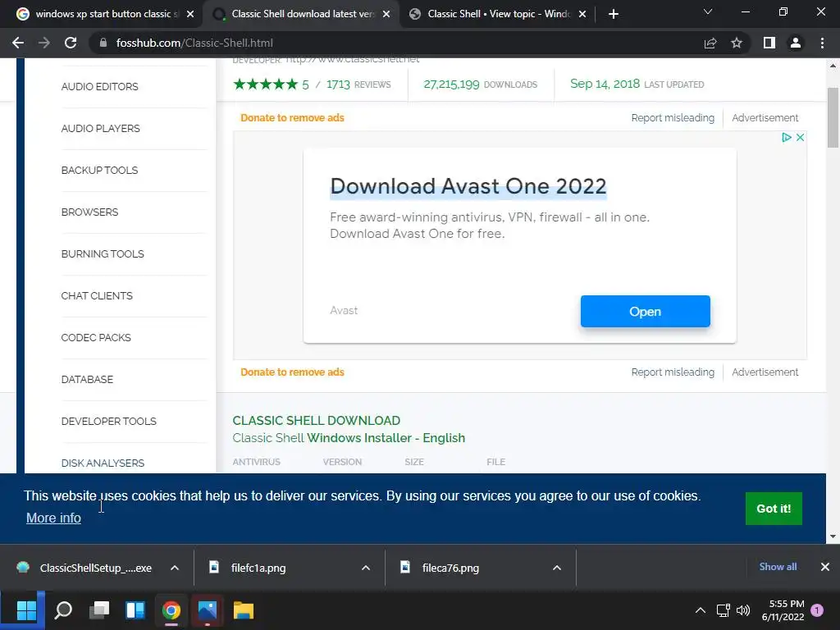
Task: Open the Chrome profile icon
Action: click(796, 43)
